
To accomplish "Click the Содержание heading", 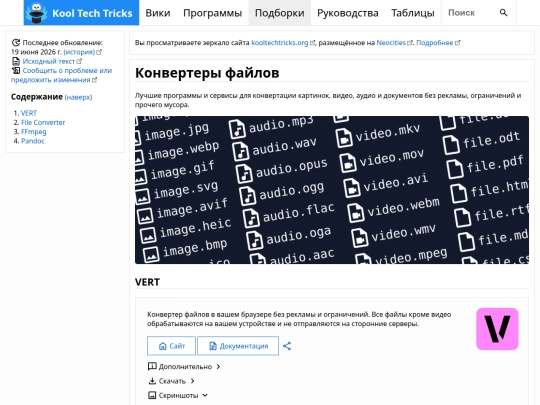I will coord(37,97).
